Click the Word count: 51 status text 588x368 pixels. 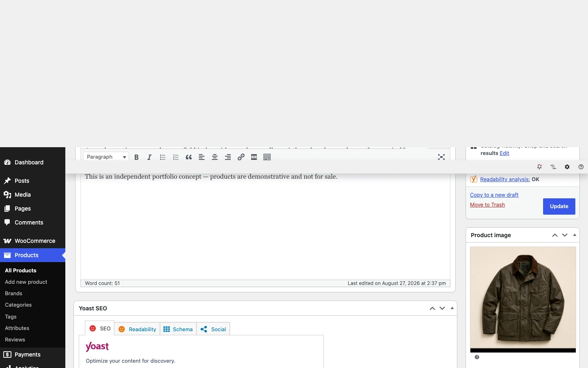(x=102, y=283)
